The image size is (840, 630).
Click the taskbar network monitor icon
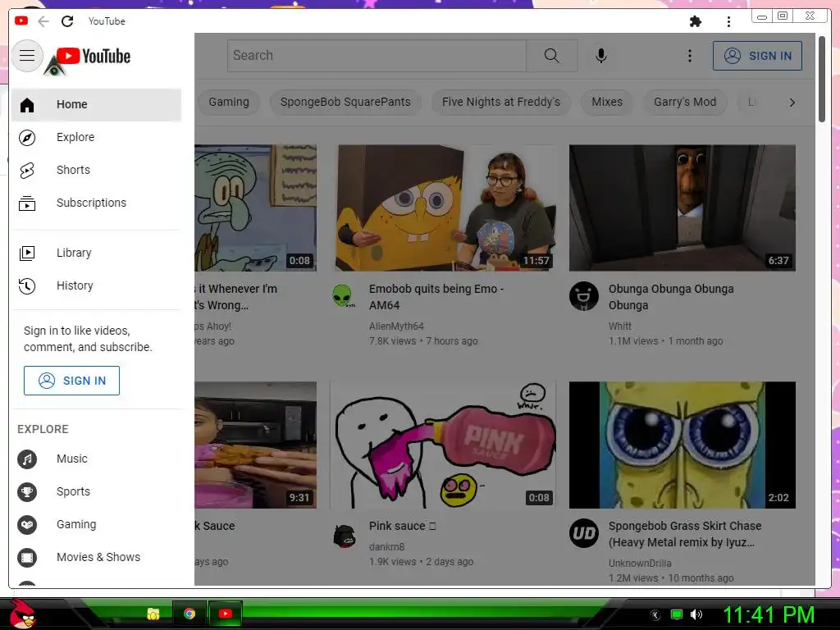tap(677, 614)
